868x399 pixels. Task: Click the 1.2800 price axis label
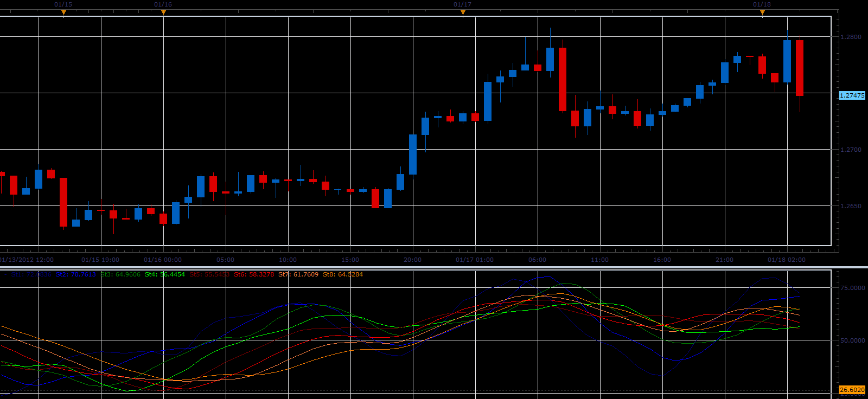[851, 37]
